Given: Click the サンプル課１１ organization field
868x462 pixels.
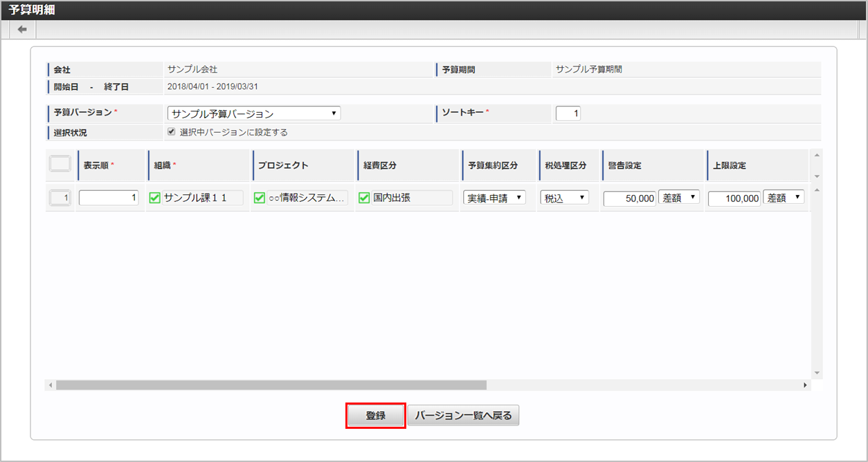Looking at the screenshot, I should [203, 198].
